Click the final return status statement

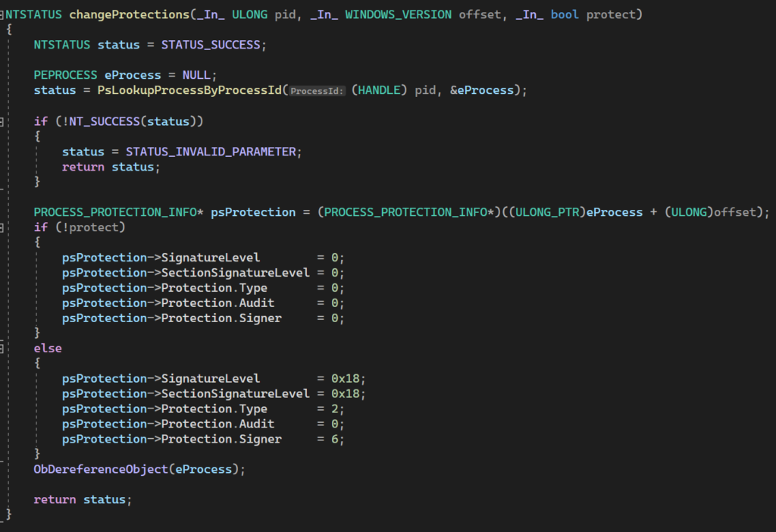[83, 500]
